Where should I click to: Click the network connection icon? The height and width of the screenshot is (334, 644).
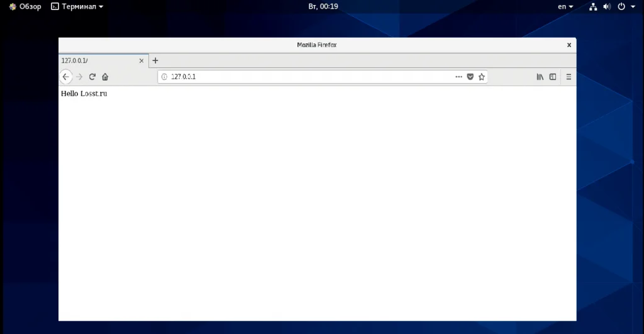pos(593,6)
